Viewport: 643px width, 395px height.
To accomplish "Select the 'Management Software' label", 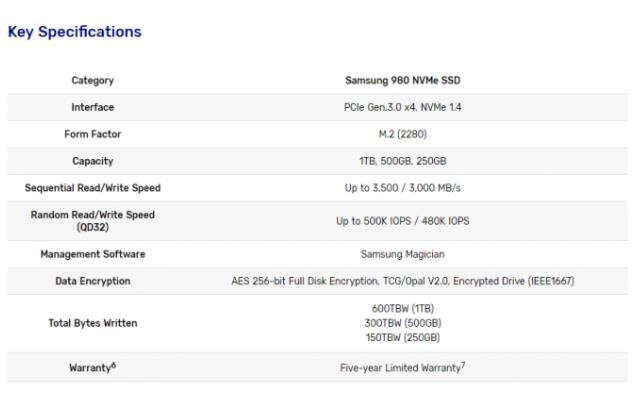I will 93,254.
